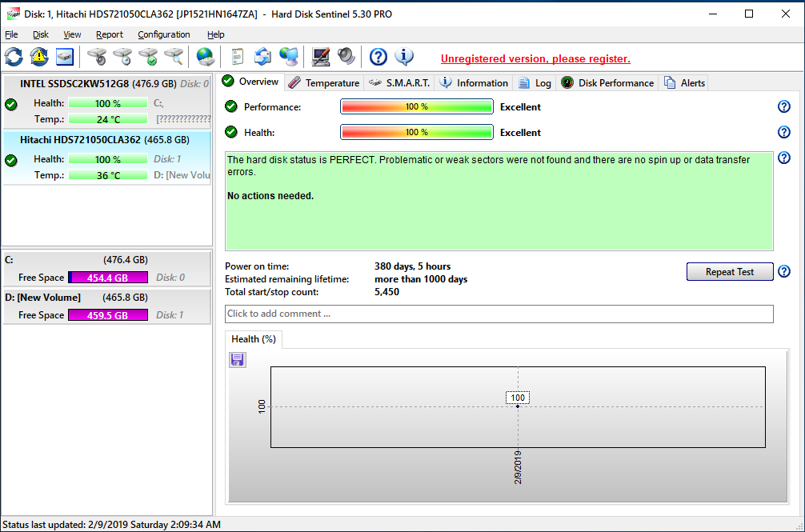Click the help icon next to Performance
The height and width of the screenshot is (532, 805).
pos(784,107)
